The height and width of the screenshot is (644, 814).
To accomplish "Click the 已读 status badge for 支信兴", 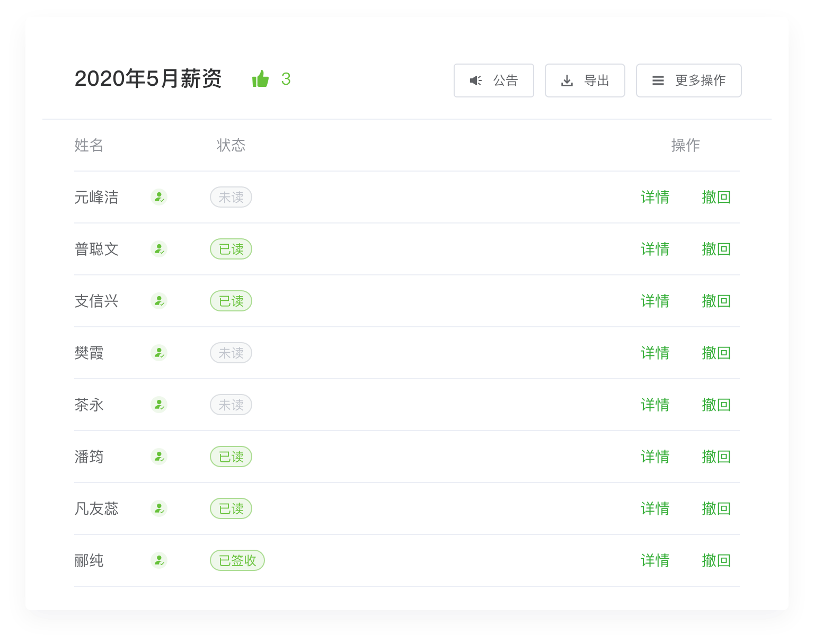I will click(x=231, y=301).
